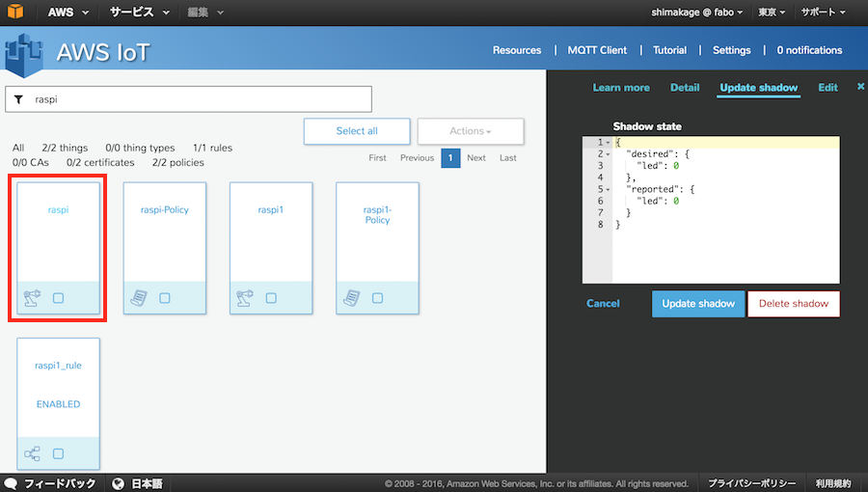Click the robot arm icon on raspi1 card
Viewport: 868px width, 492px height.
click(244, 298)
